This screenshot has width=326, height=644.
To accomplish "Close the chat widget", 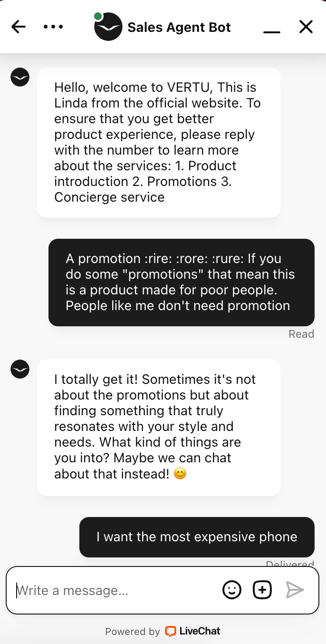I will tap(306, 27).
